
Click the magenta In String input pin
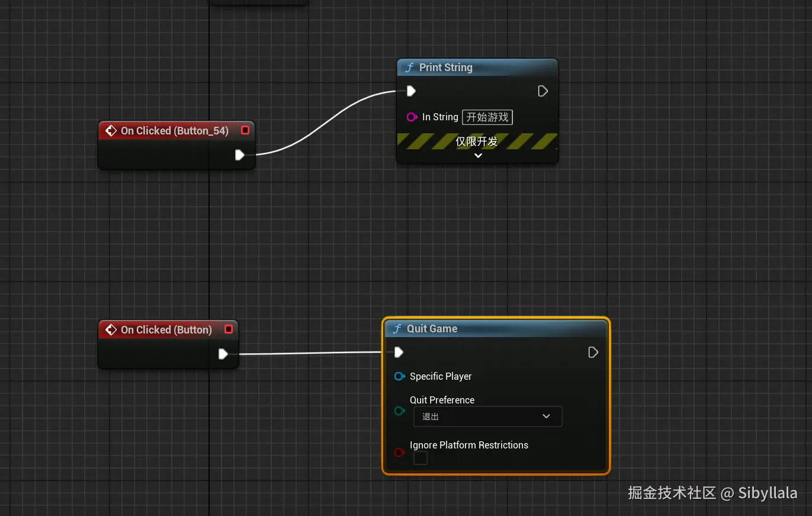click(412, 117)
